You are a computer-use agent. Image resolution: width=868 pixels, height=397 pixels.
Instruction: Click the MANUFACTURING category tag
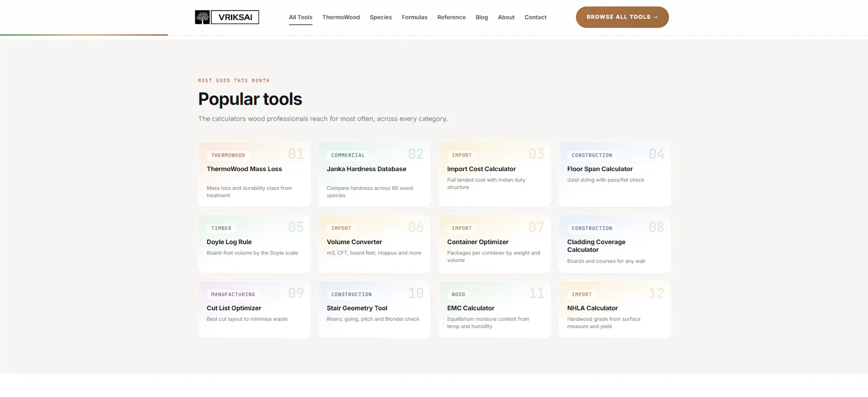click(x=233, y=294)
